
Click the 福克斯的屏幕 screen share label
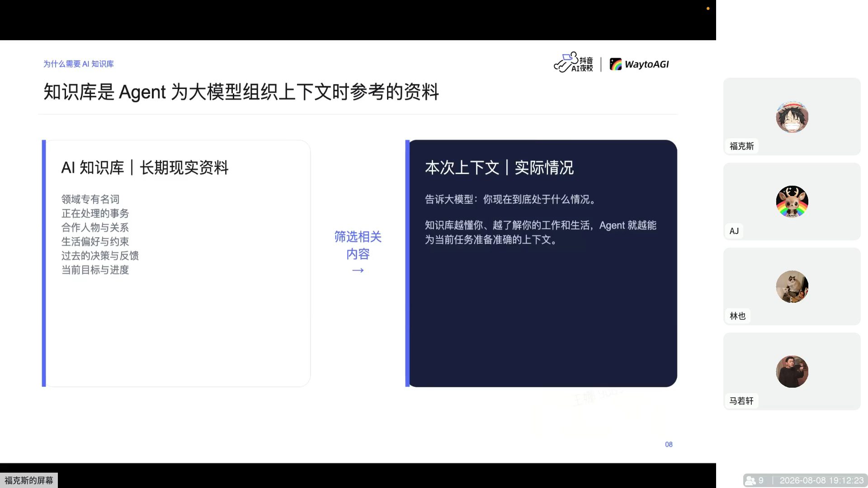click(x=29, y=480)
